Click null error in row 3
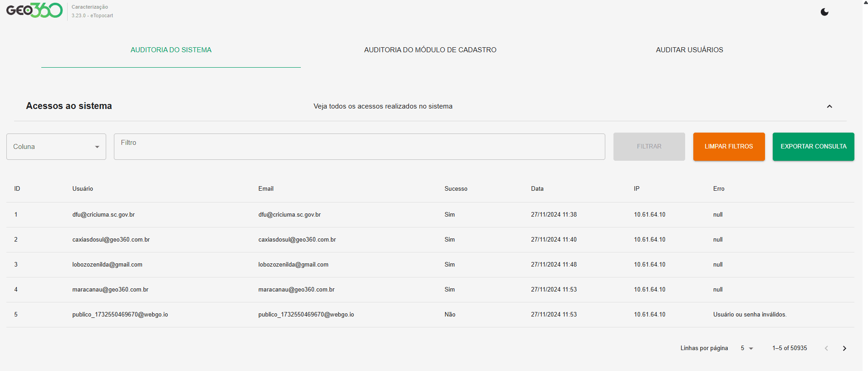 pos(718,265)
